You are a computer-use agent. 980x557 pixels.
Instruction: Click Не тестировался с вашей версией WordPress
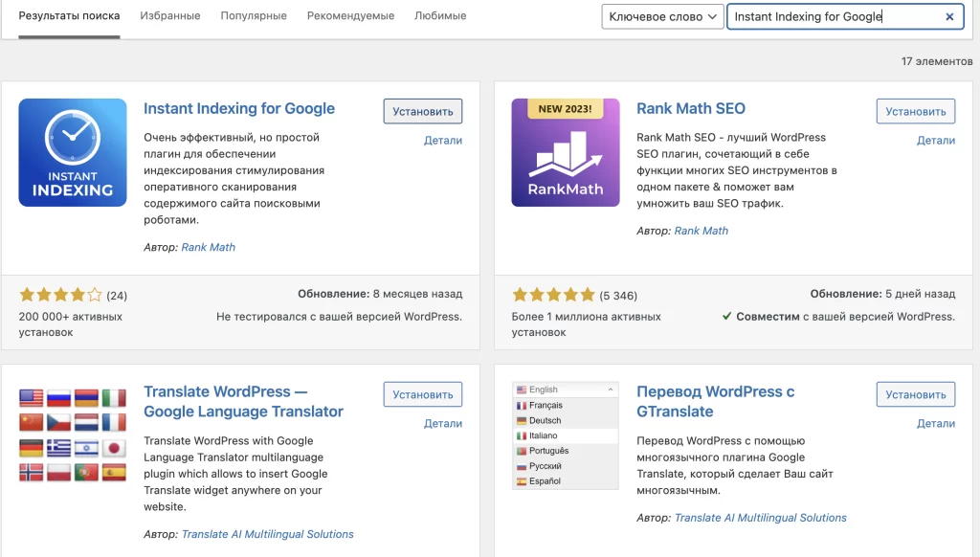[x=340, y=317]
